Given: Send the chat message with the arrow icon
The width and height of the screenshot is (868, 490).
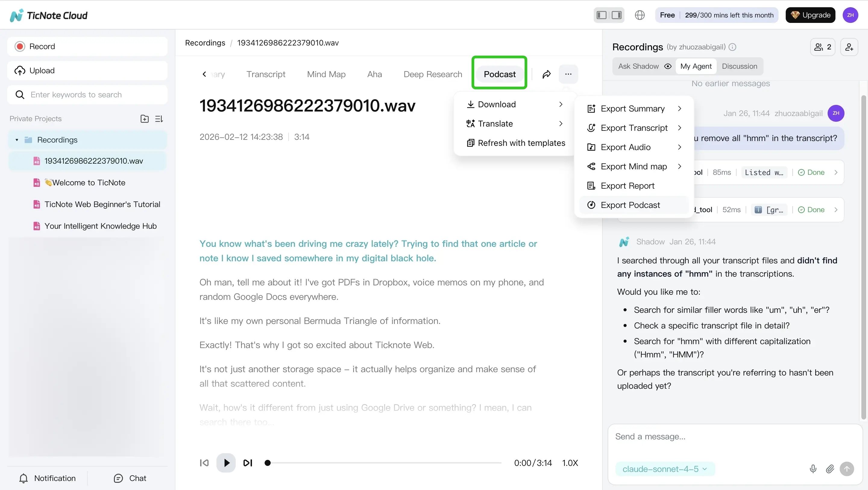Looking at the screenshot, I should point(847,469).
